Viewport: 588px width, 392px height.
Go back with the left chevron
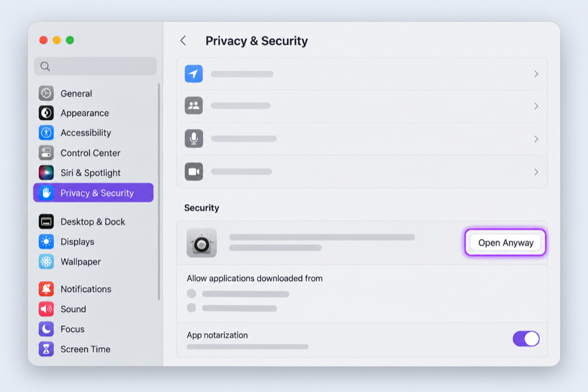183,41
